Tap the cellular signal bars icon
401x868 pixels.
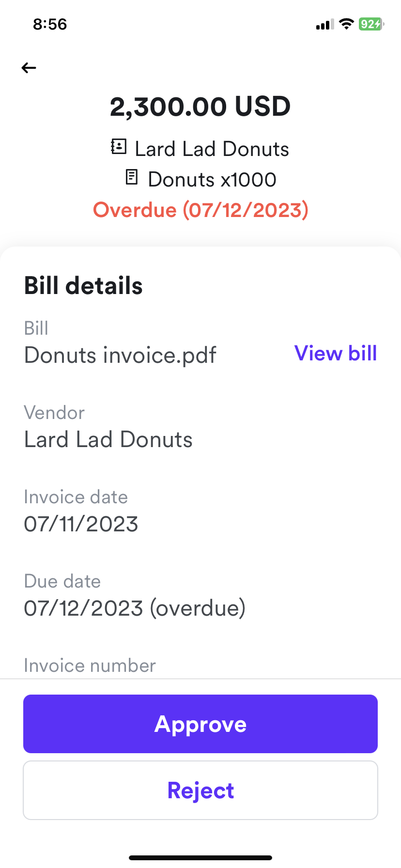(324, 24)
